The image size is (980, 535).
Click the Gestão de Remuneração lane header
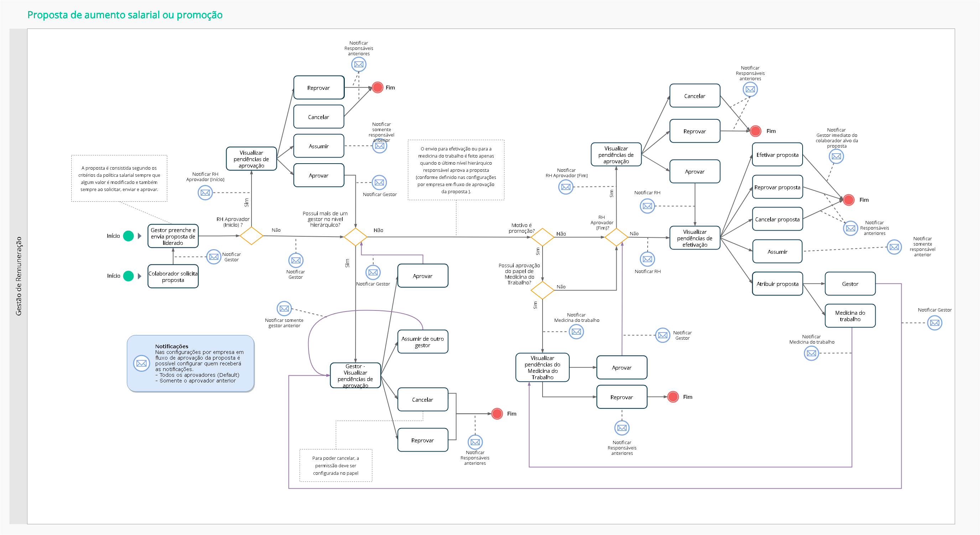pos(18,276)
